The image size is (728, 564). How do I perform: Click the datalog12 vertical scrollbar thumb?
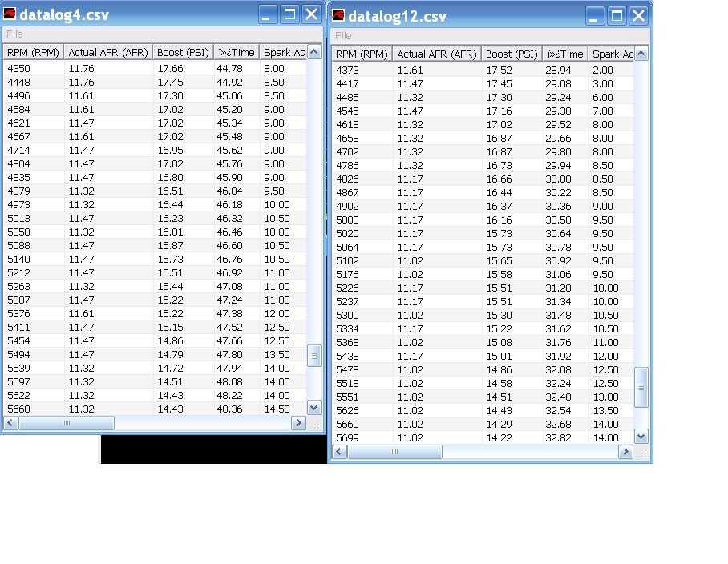coord(641,388)
